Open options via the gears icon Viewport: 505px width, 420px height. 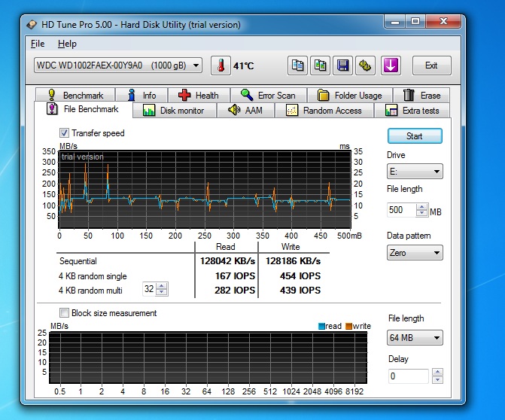coord(365,65)
